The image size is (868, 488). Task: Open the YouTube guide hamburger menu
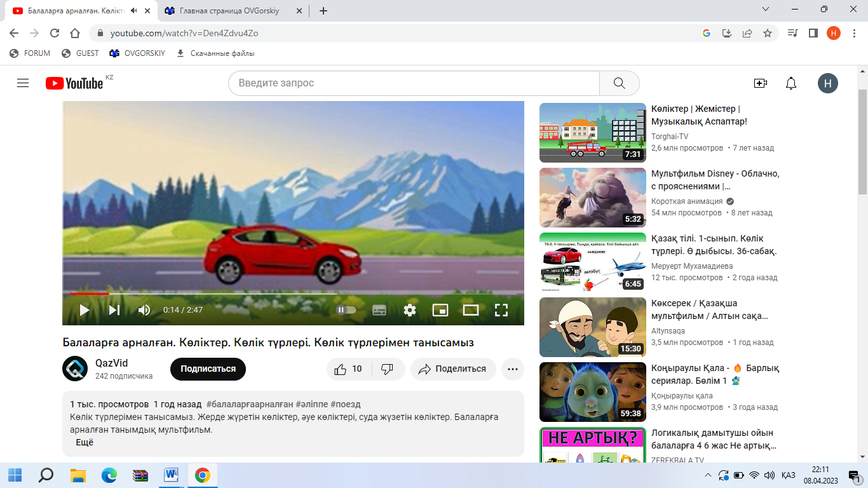[x=23, y=83]
